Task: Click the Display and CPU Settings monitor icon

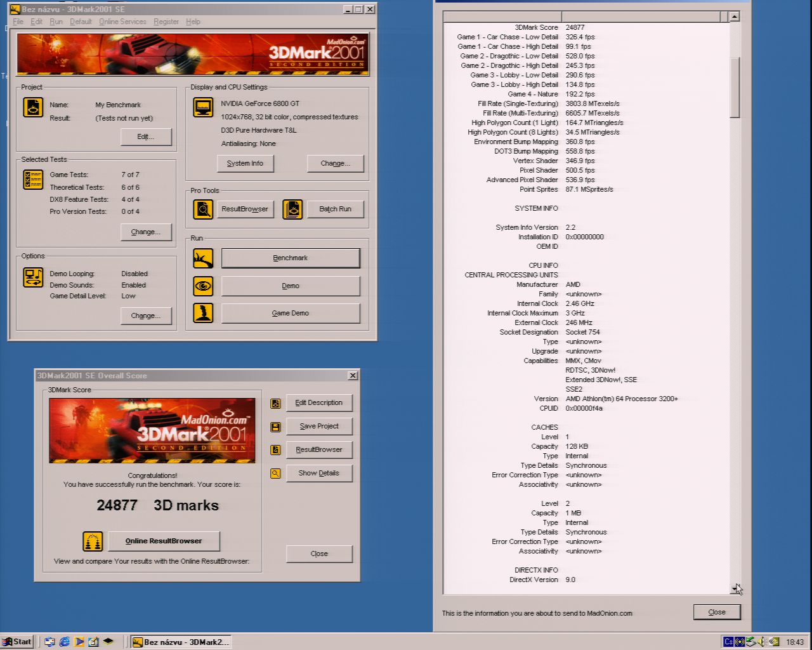Action: click(203, 107)
